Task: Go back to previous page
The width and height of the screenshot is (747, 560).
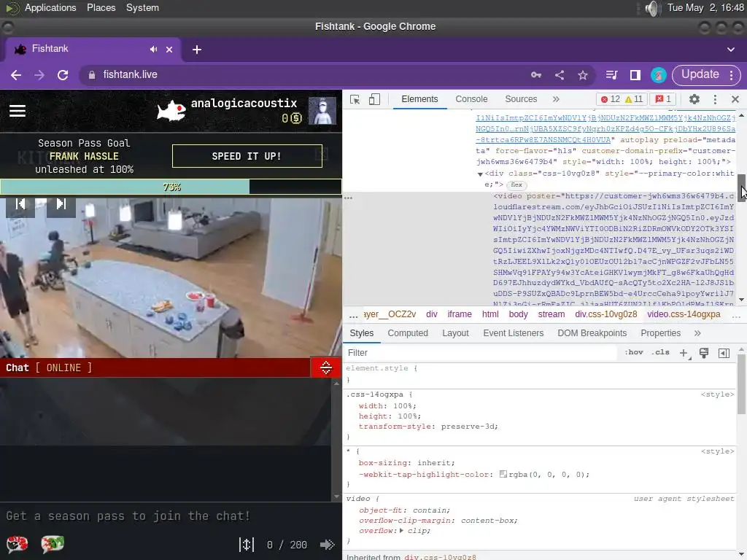Action: pos(16,75)
